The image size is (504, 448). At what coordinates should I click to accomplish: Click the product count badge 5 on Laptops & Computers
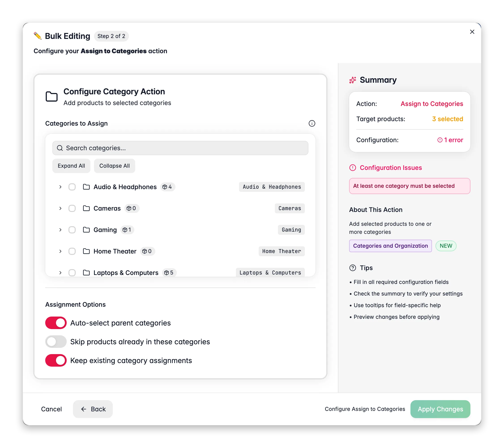[169, 273]
